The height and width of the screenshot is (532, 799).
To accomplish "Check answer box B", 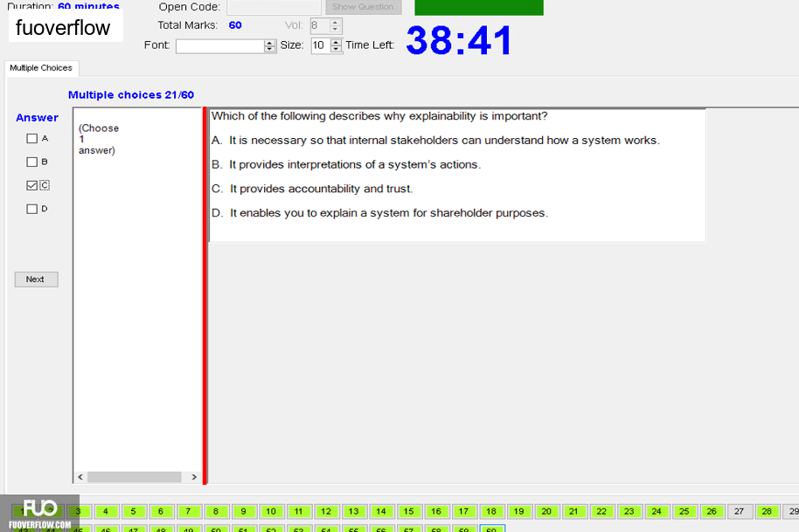I will point(32,162).
